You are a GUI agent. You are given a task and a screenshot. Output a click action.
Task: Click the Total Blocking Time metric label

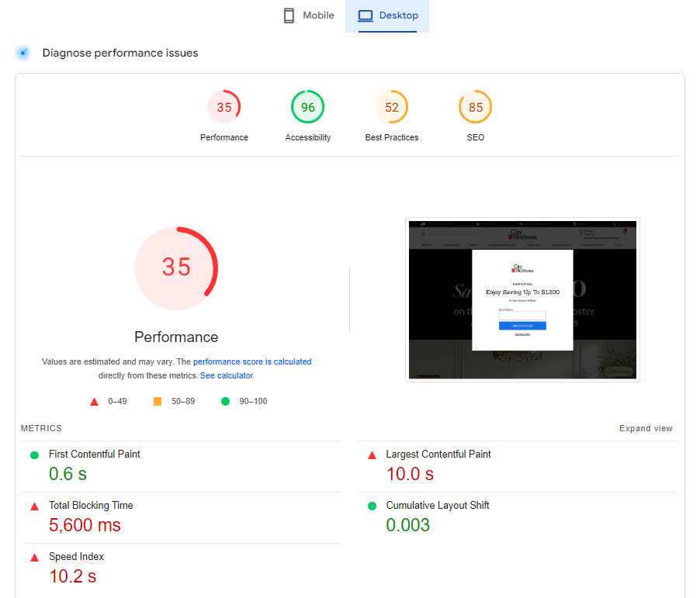click(x=91, y=506)
